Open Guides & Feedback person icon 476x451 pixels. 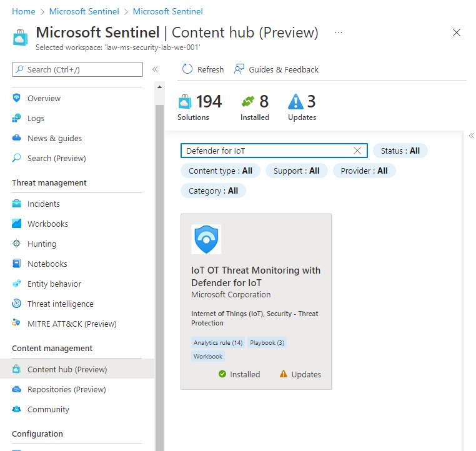point(239,69)
